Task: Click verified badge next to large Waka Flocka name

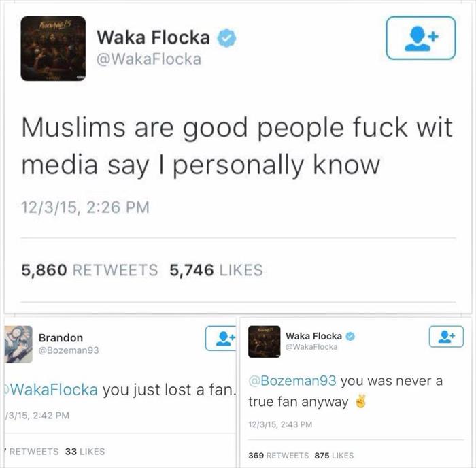Action: (226, 37)
